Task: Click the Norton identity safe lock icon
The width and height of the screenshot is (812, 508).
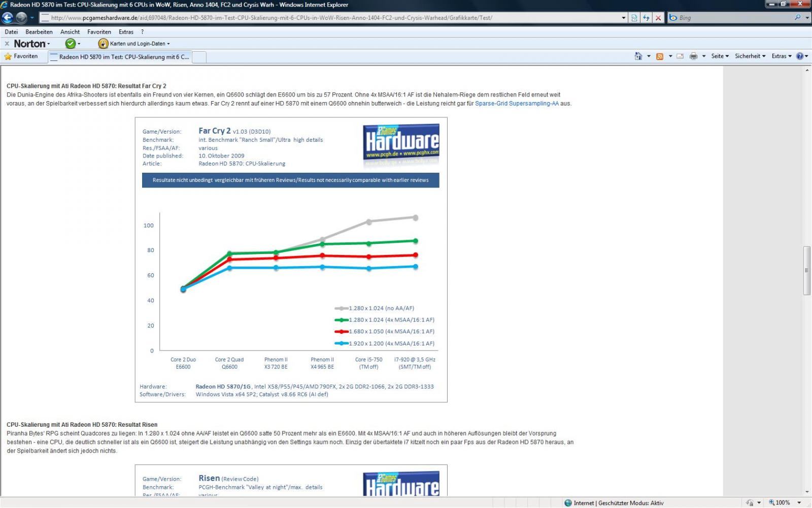Action: coord(103,44)
